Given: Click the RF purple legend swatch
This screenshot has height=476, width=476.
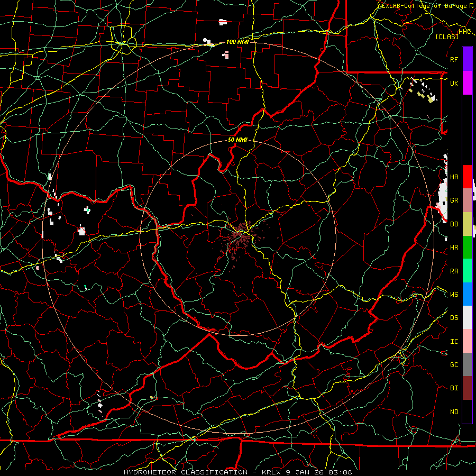Looking at the screenshot, I should pyautogui.click(x=467, y=59).
